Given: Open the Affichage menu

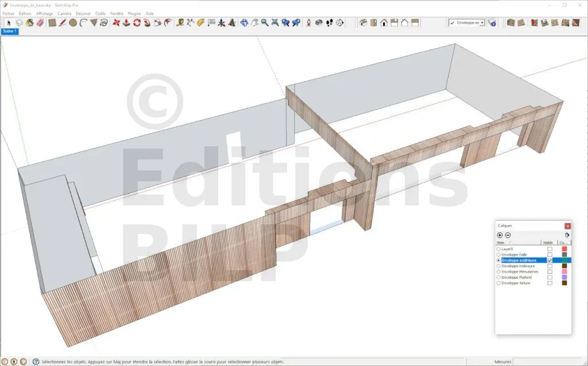Looking at the screenshot, I should 44,13.
